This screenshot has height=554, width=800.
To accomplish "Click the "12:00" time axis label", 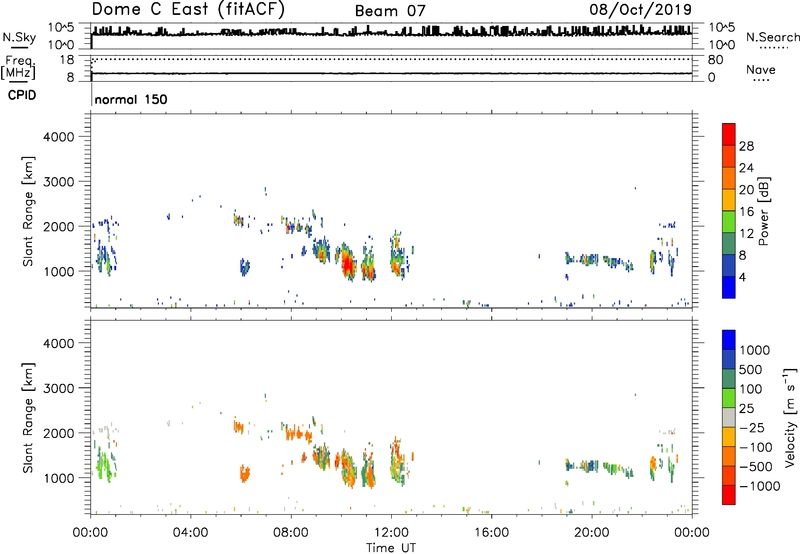I will point(391,533).
